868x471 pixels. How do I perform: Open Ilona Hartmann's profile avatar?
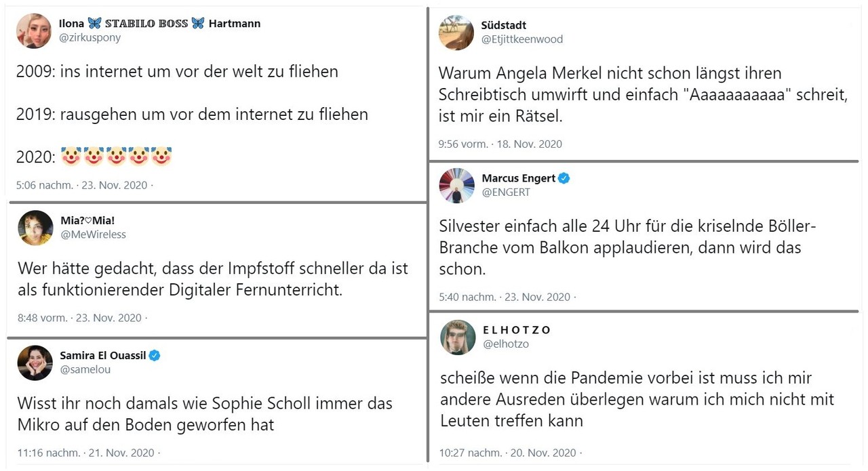(33, 30)
